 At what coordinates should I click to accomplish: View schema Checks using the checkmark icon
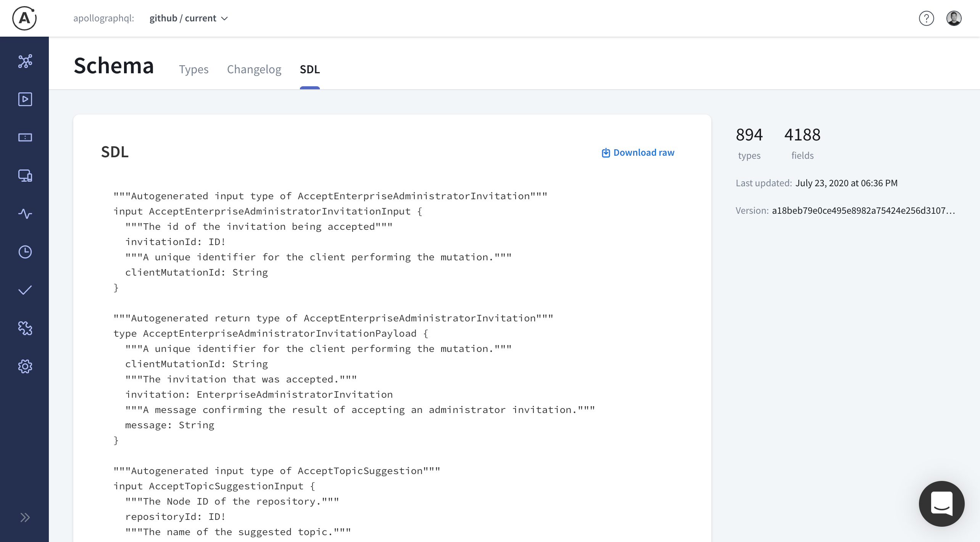pos(24,290)
